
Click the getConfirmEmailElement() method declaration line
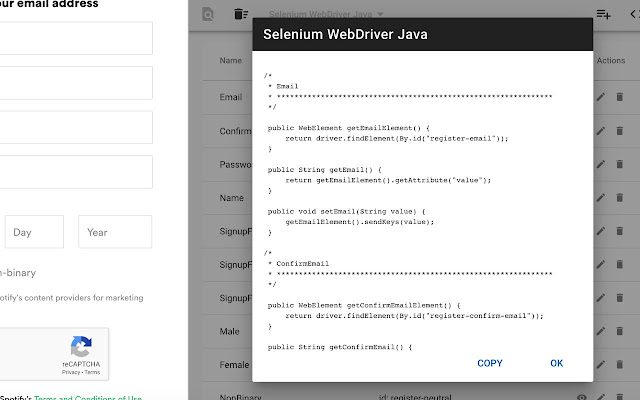pos(364,305)
